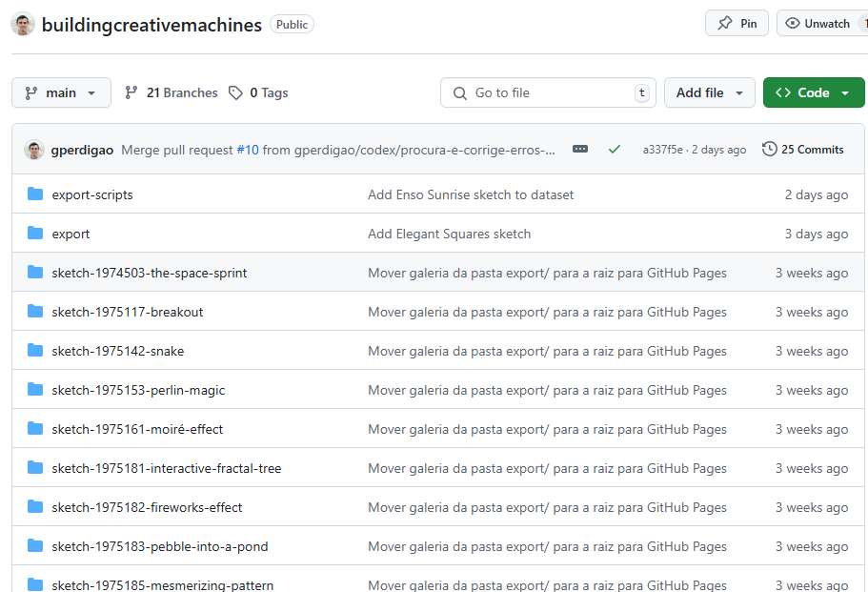The height and width of the screenshot is (592, 868).
Task: Click folder icon of breakout row
Action: pos(35,311)
